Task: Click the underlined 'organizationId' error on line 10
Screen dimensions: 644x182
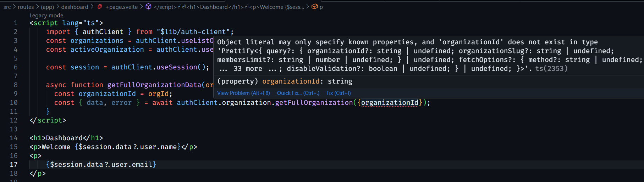Action: pyautogui.click(x=390, y=103)
